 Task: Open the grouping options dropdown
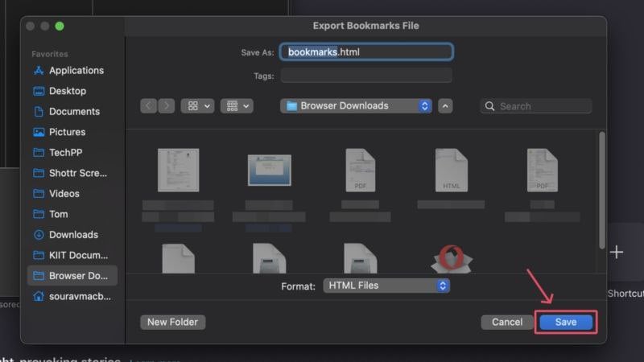(237, 106)
